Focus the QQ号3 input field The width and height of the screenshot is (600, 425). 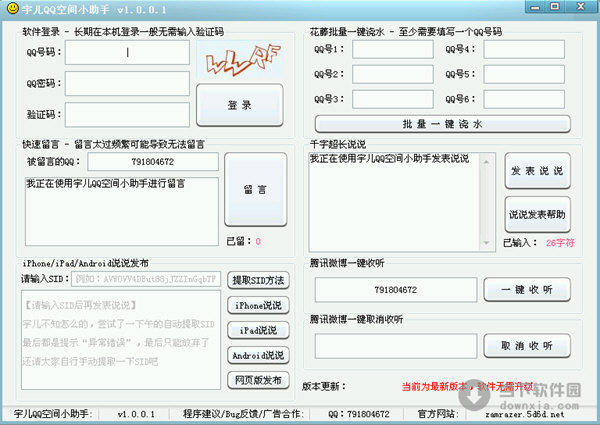click(393, 99)
